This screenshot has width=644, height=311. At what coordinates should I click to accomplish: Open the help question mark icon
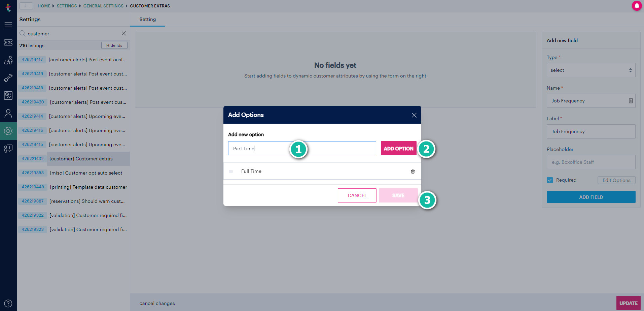[x=8, y=303]
